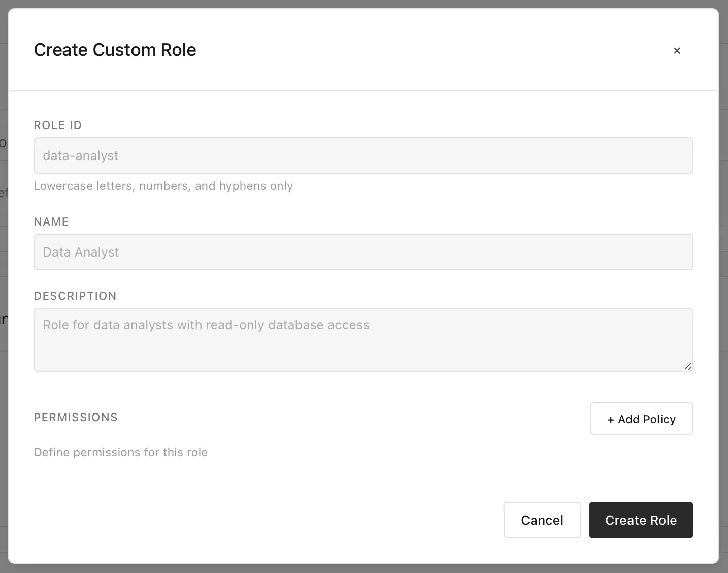
Task: Click the × icon in the dialog header
Action: pyautogui.click(x=677, y=50)
